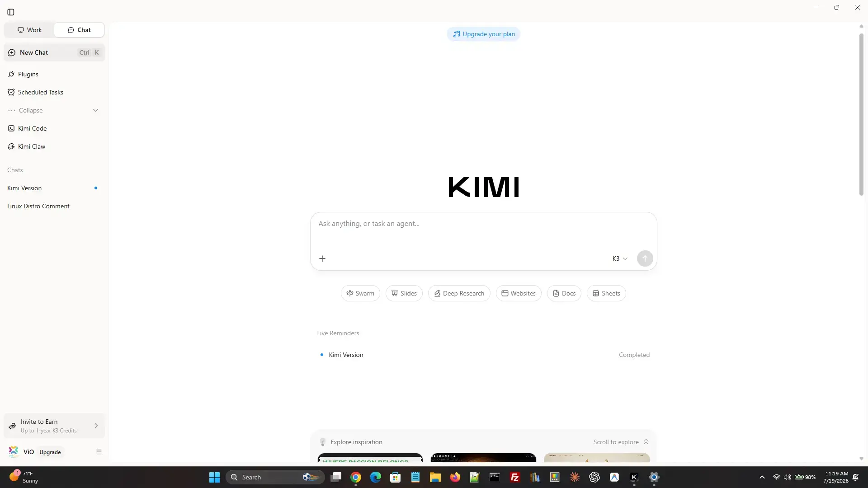The height and width of the screenshot is (488, 868).
Task: Open the weather widget 71°F Sunny
Action: coord(25,477)
